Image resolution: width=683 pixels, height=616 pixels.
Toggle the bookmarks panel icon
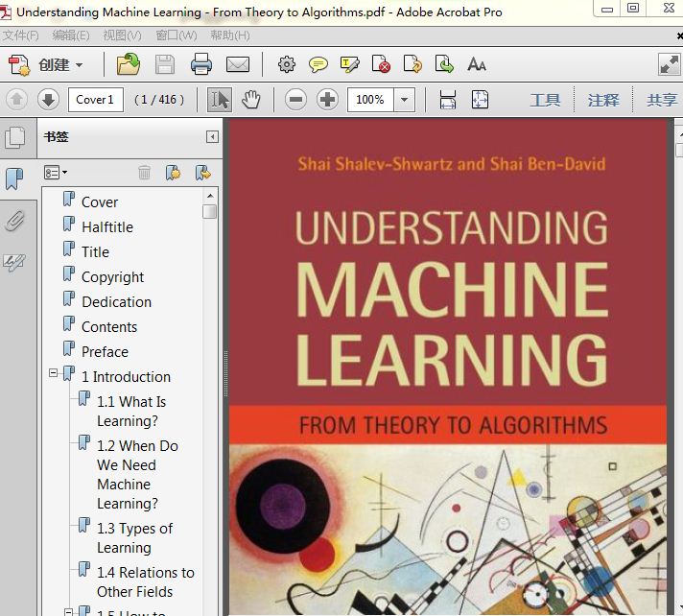14,179
